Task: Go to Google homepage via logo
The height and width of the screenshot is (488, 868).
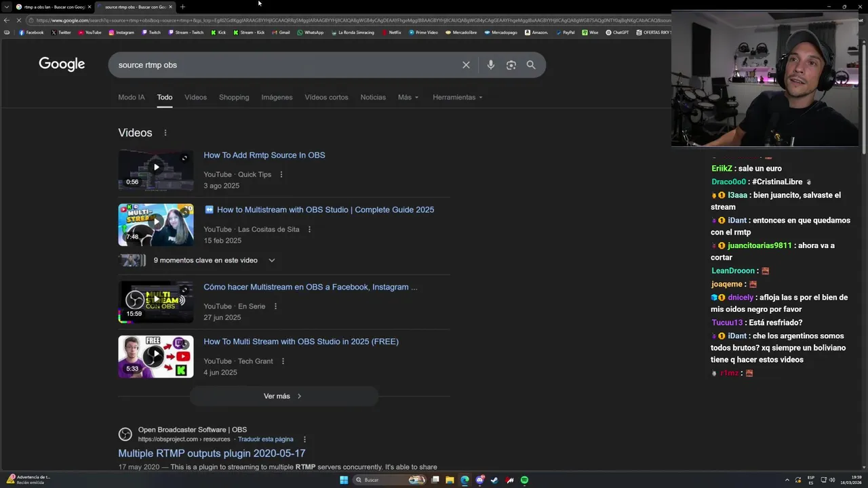Action: point(62,64)
